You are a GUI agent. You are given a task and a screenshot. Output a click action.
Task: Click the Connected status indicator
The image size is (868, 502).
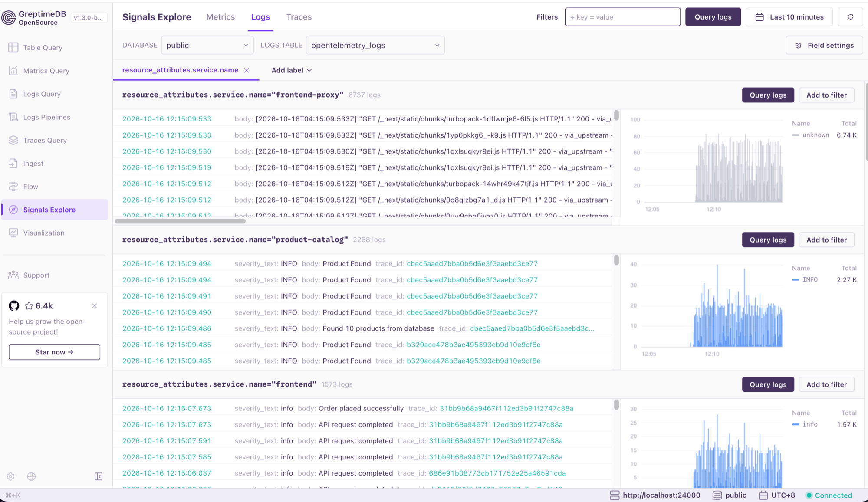[829, 495]
